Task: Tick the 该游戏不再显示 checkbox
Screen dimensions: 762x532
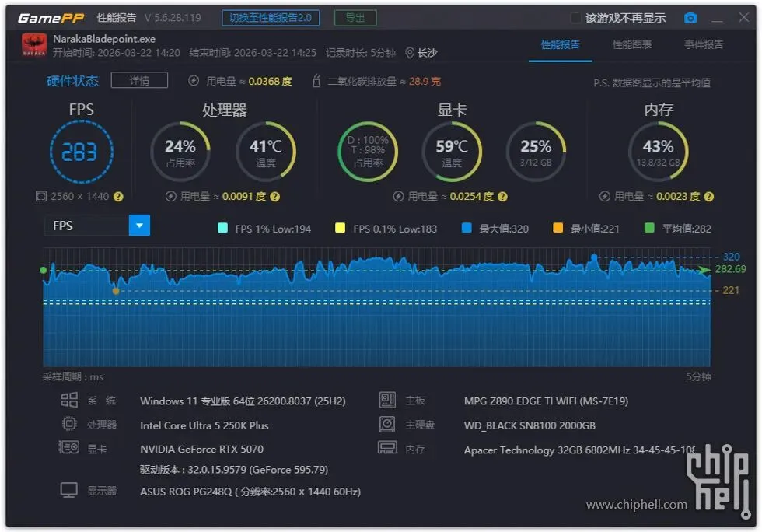Action: coord(575,18)
